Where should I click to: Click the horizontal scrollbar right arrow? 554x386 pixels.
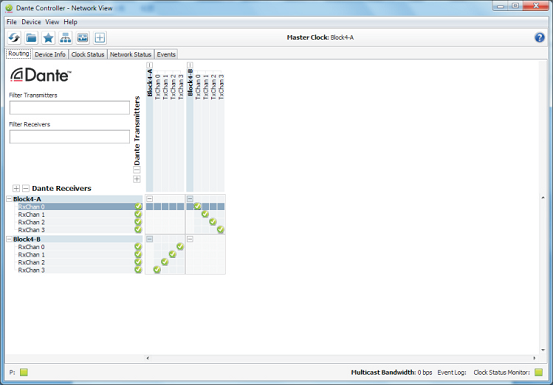click(x=534, y=358)
